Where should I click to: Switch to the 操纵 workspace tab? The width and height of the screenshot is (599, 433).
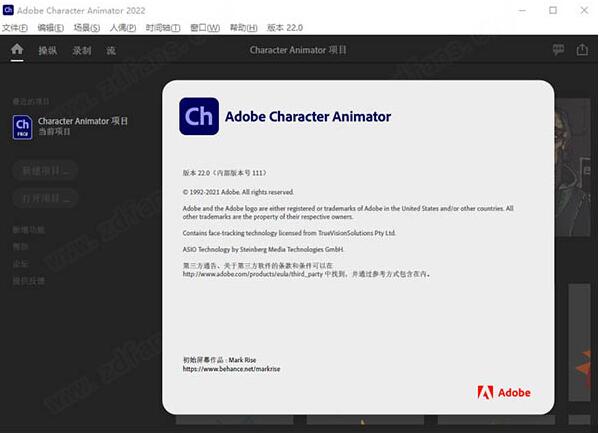48,50
